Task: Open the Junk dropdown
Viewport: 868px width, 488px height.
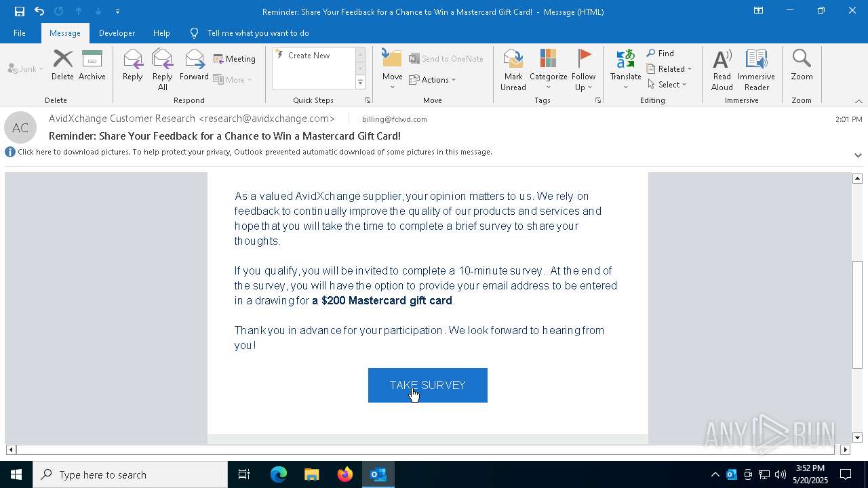Action: tap(26, 68)
